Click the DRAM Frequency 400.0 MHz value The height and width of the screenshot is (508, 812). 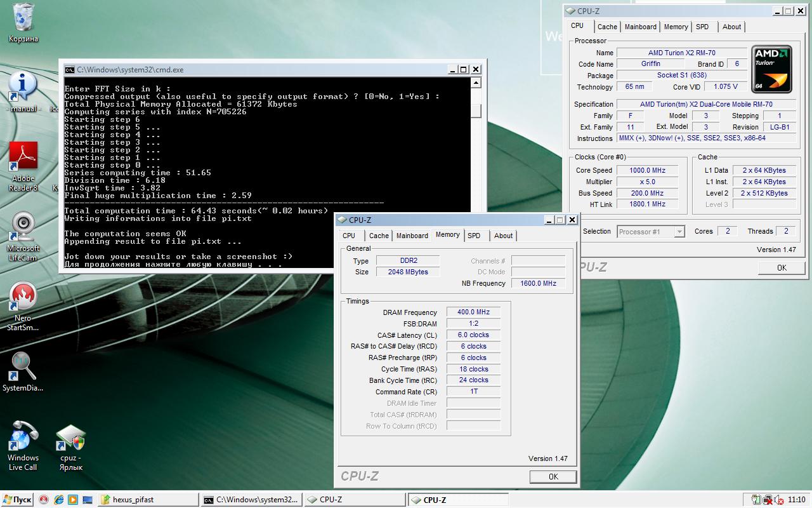click(473, 312)
